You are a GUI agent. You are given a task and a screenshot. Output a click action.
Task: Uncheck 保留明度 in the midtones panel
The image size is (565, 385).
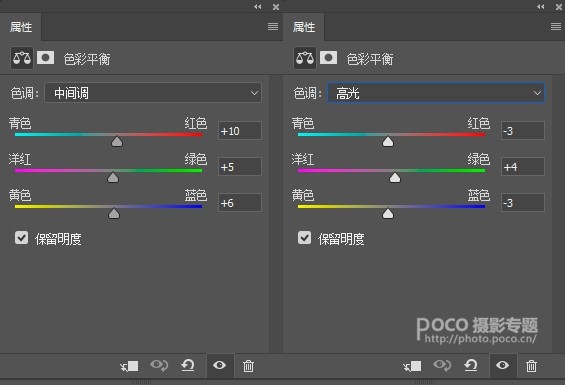[x=22, y=238]
